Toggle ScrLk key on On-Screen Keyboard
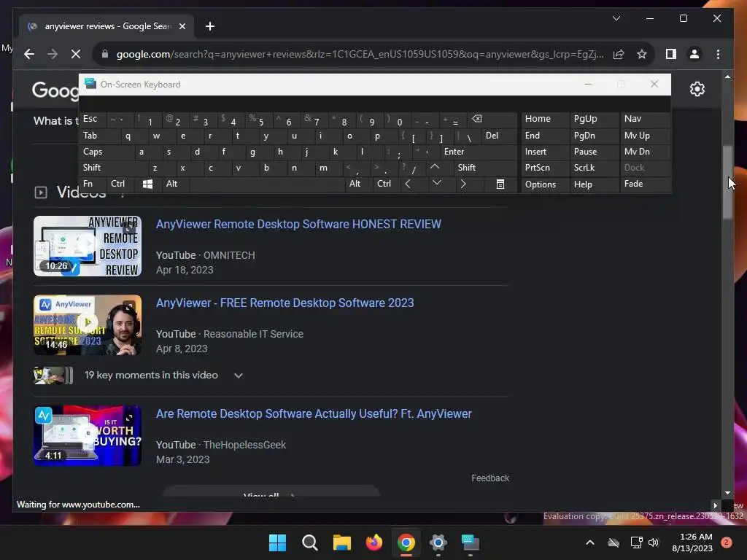Image resolution: width=747 pixels, height=560 pixels. (594, 168)
